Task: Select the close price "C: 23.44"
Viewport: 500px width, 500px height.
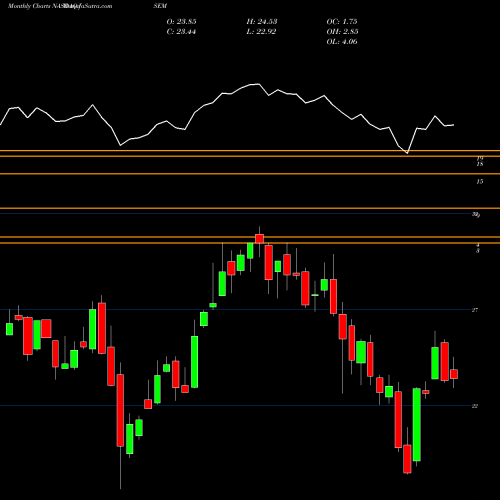Action: point(181,32)
